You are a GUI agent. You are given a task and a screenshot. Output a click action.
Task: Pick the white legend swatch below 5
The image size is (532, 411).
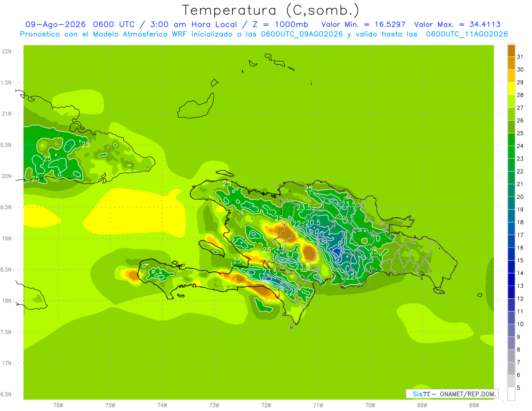[511, 394]
